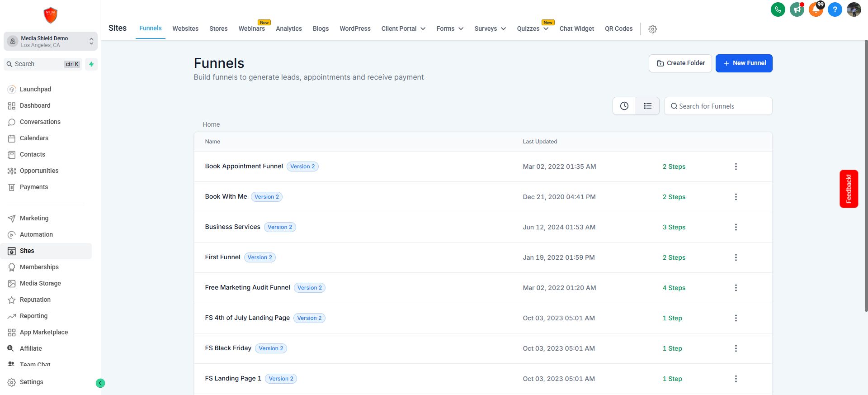Switch to the Websites tab
The image size is (868, 395).
click(185, 29)
